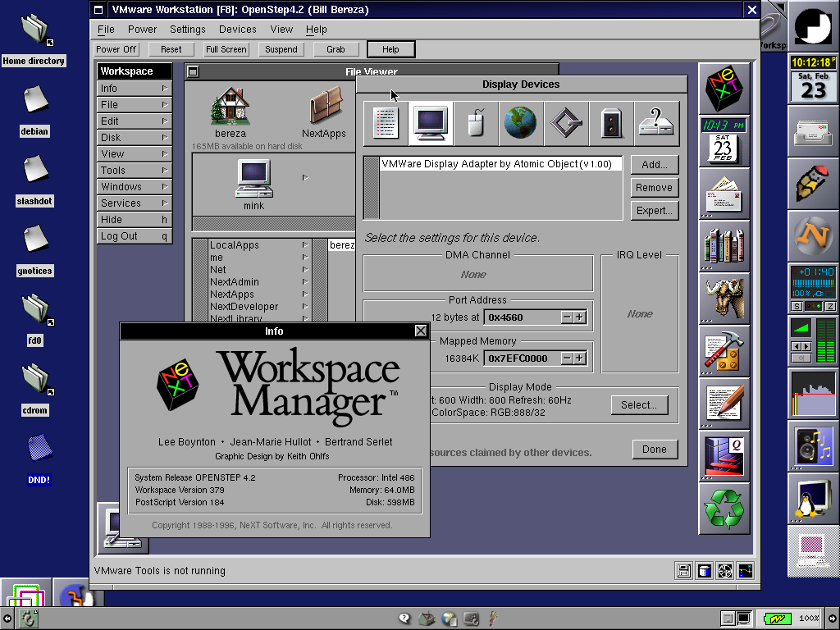The image size is (840, 630).
Task: Open the VMware Power menu
Action: pos(142,30)
